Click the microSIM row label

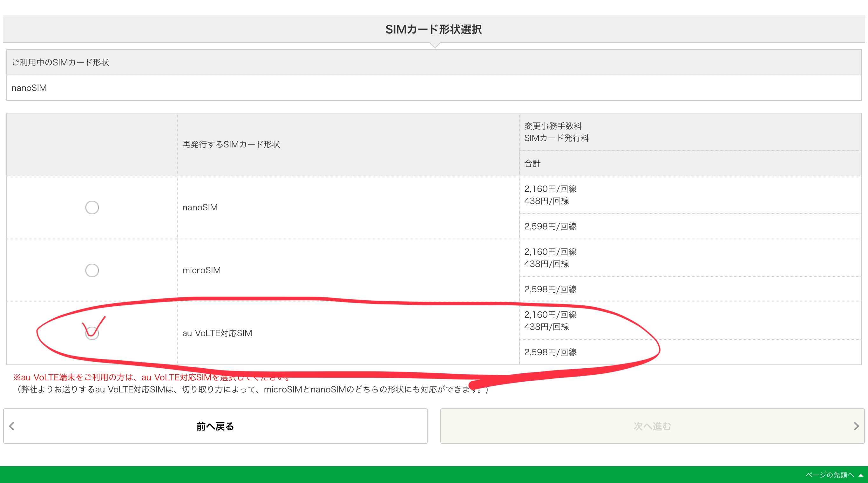pyautogui.click(x=201, y=270)
